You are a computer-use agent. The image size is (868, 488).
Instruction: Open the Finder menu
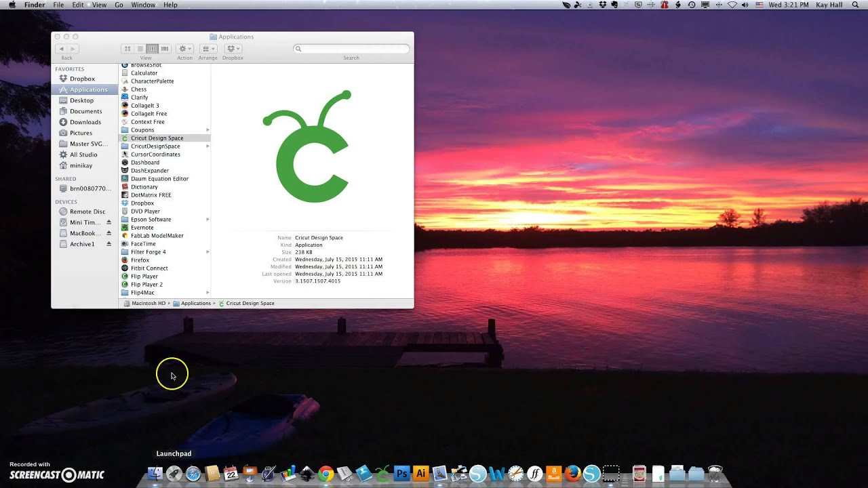(34, 5)
